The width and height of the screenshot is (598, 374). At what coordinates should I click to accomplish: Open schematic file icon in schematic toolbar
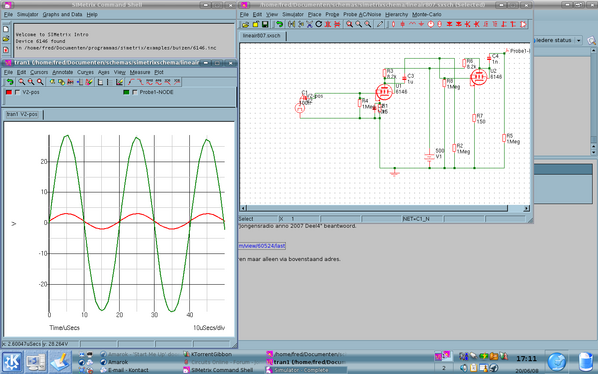coord(245,24)
